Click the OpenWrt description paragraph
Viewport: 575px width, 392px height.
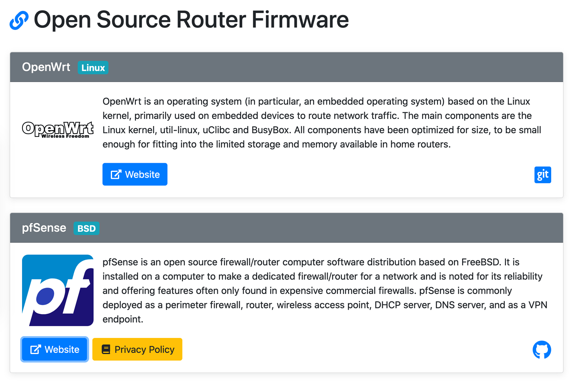click(x=322, y=123)
